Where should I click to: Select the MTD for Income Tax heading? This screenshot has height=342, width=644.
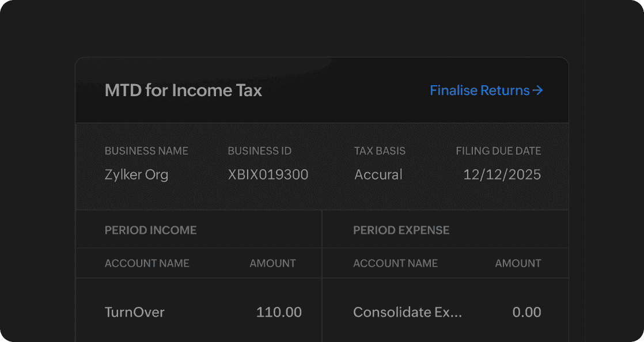(x=183, y=90)
